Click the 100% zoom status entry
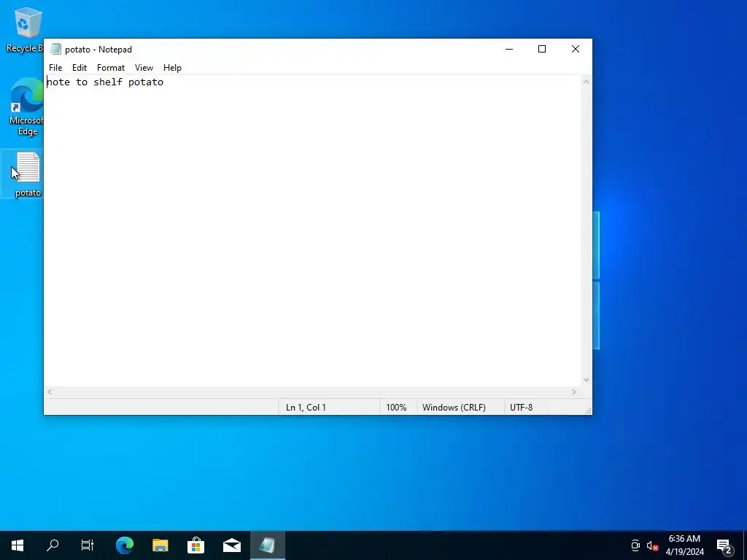The image size is (747, 560). [x=398, y=408]
